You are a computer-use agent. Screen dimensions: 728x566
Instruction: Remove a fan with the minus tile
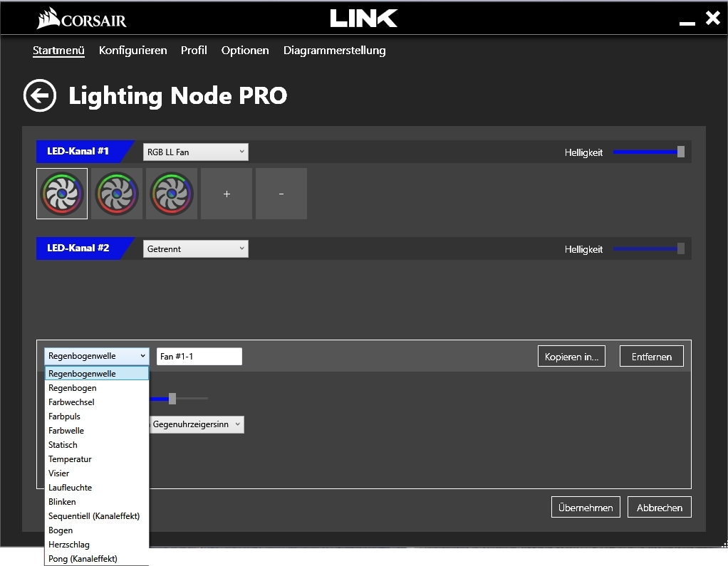click(x=281, y=194)
